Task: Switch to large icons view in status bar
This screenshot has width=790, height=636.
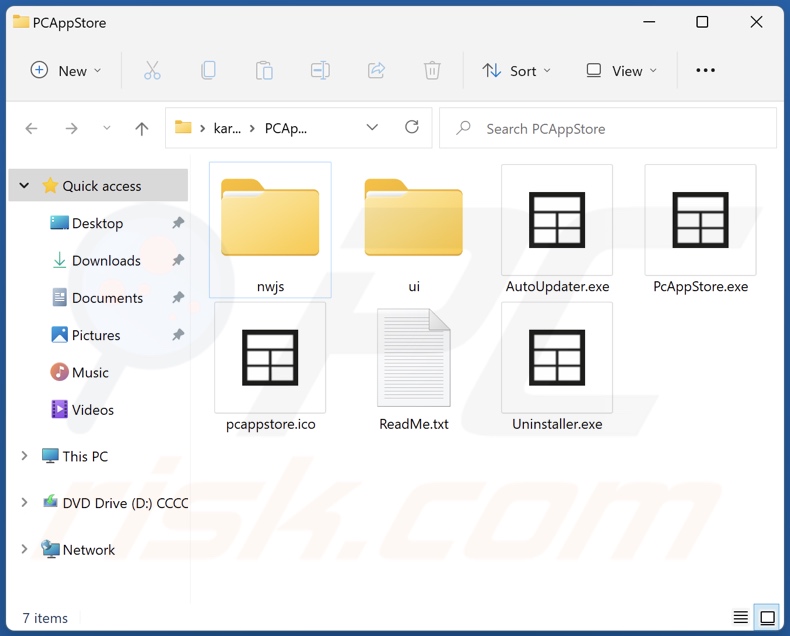Action: click(x=767, y=617)
